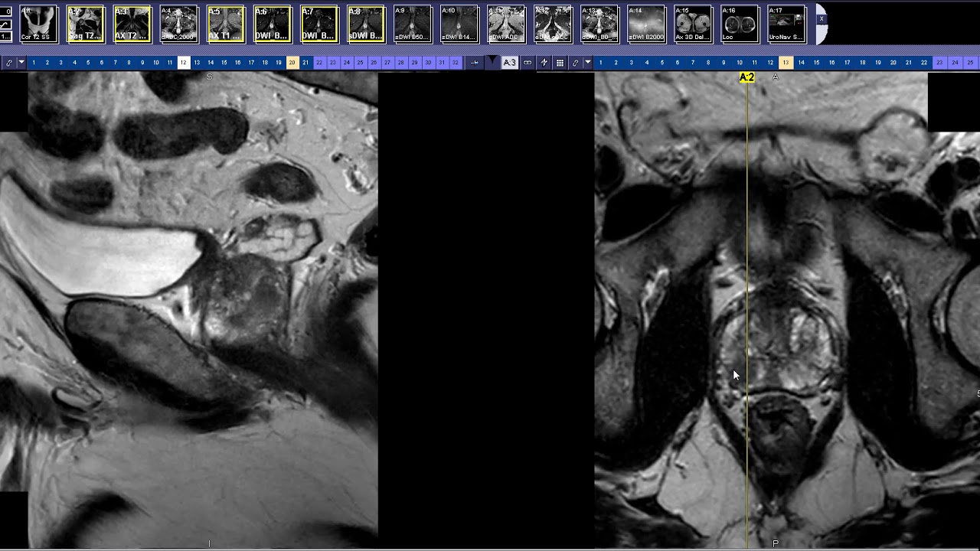Click the '0' box in top-left corner

coord(6,11)
